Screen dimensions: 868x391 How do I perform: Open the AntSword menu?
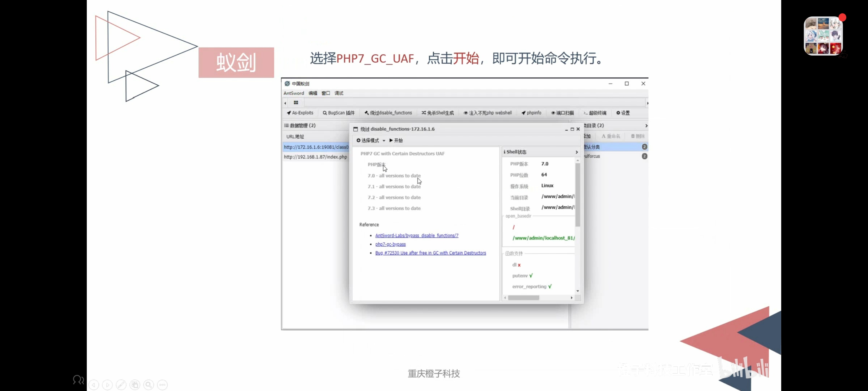[294, 93]
